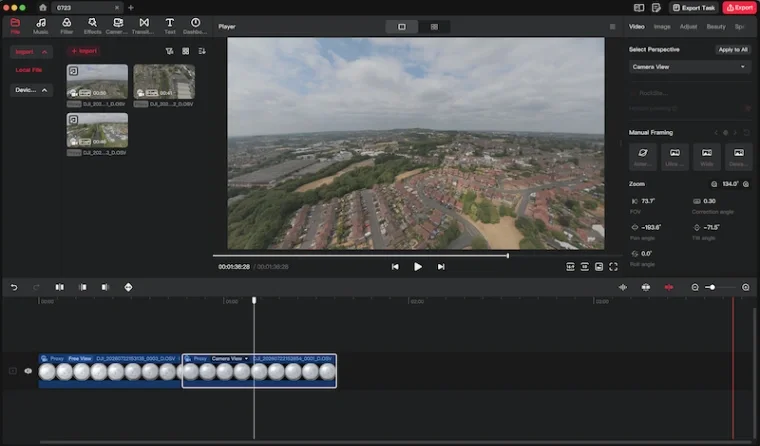Collapse the Import section

(x=45, y=52)
